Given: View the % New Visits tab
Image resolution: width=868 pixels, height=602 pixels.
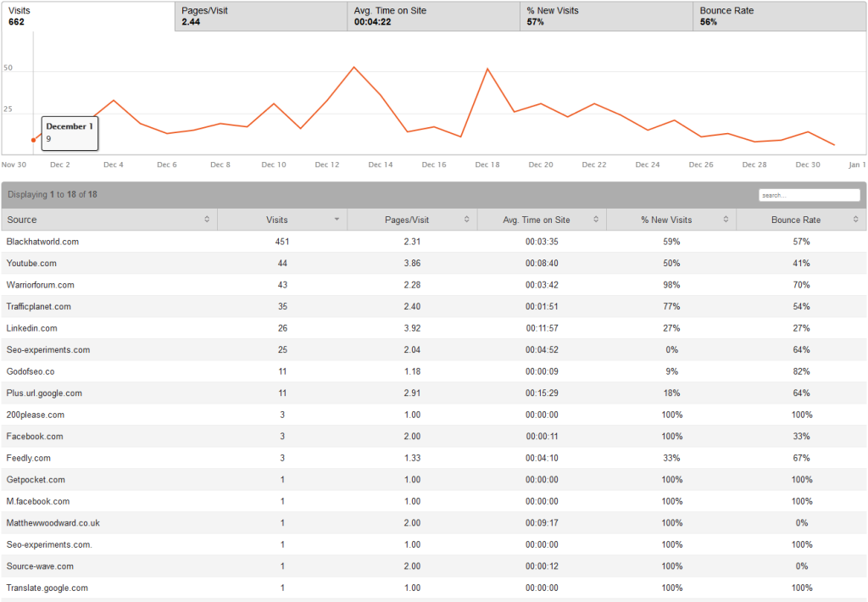Looking at the screenshot, I should (606, 16).
